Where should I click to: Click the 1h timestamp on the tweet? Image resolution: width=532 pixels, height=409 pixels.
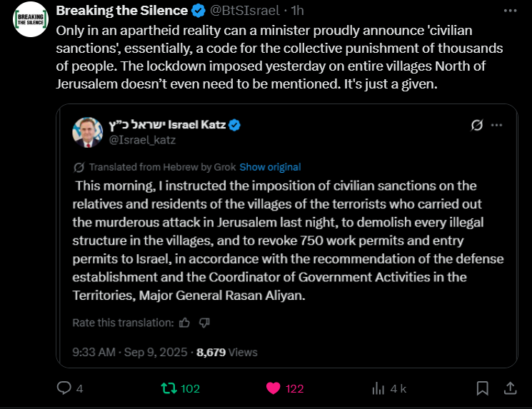pos(297,11)
